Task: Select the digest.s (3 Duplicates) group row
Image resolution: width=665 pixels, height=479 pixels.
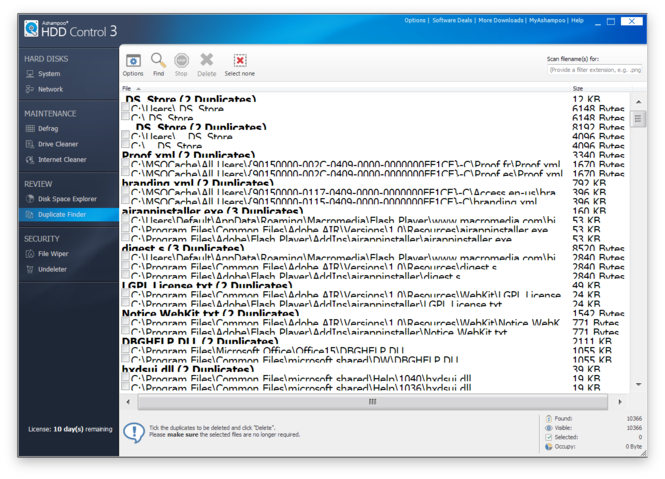Action: (373, 249)
